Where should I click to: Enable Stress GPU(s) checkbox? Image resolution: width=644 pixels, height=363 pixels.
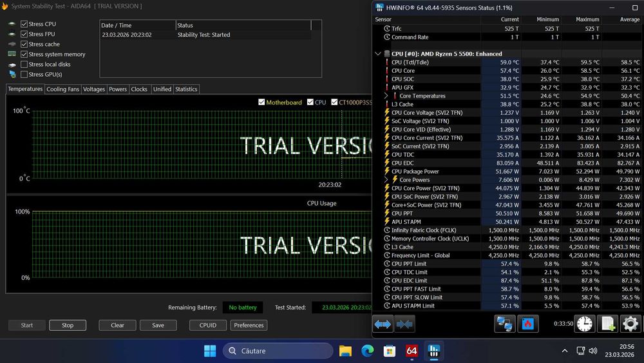click(x=24, y=74)
